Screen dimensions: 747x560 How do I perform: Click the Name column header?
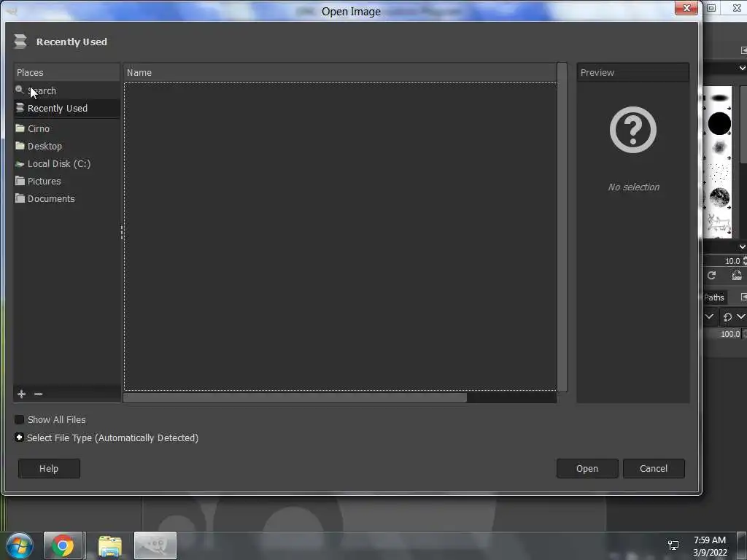coord(340,72)
